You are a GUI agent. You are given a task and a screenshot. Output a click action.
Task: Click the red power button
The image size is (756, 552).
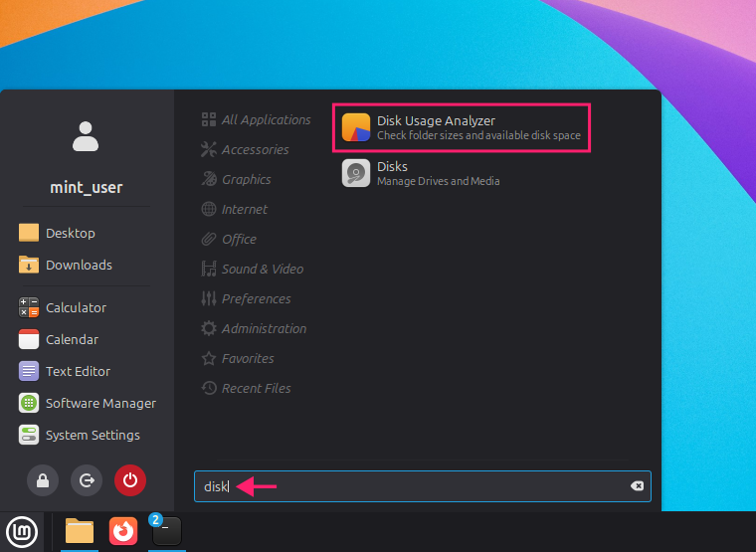click(x=130, y=480)
